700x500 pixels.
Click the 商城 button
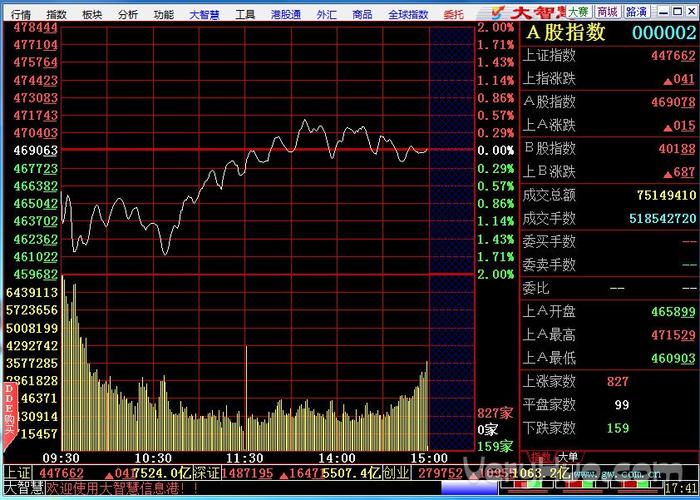click(x=608, y=12)
